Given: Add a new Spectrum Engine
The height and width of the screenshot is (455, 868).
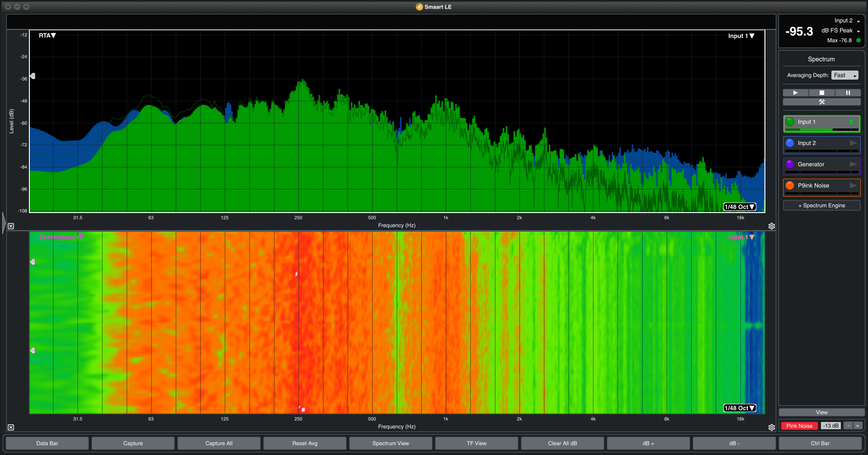Looking at the screenshot, I should 822,205.
